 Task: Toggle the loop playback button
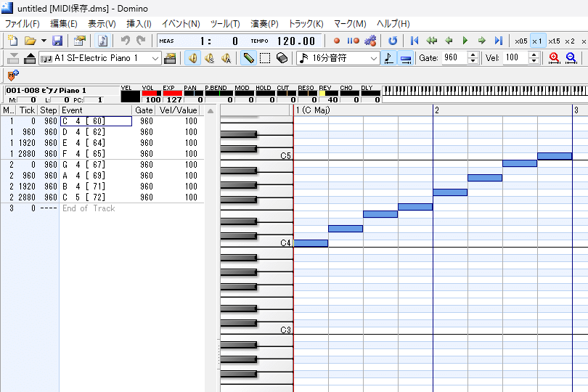pyautogui.click(x=393, y=41)
